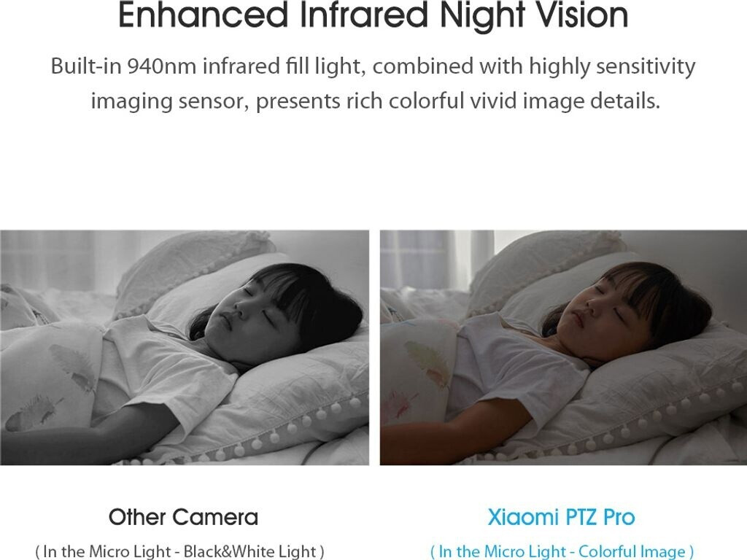Click the 'Xiaomi PTZ Pro' blue label
The height and width of the screenshot is (560, 747).
point(561,517)
